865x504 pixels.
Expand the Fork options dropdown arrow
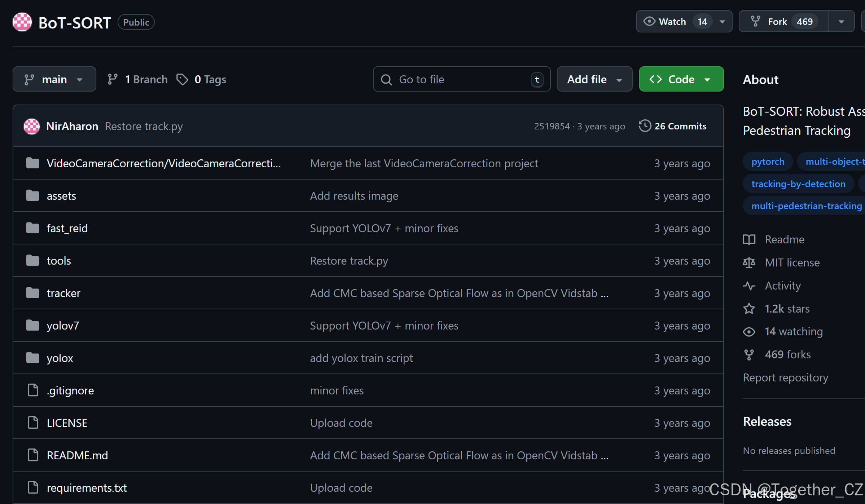click(x=841, y=22)
